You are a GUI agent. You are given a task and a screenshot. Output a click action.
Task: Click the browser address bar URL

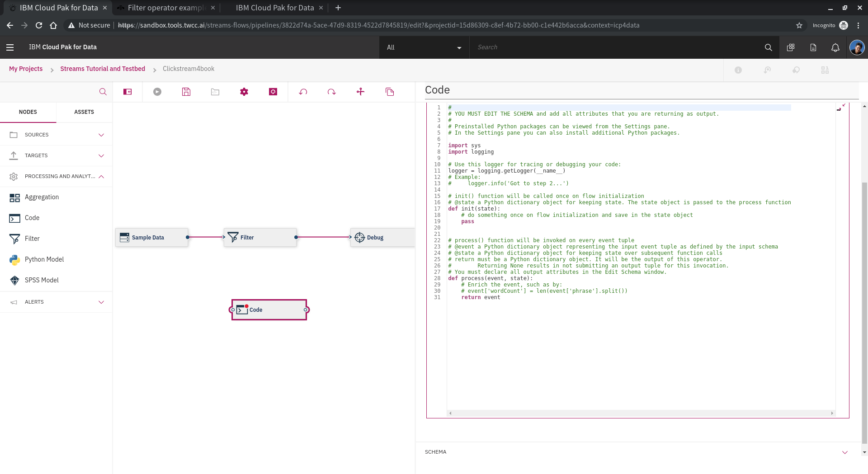(378, 25)
